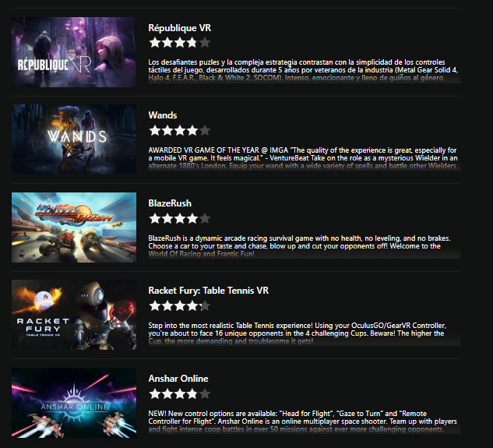Screen dimensions: 493x448
Task: Click the Wands description text
Action: (304, 158)
